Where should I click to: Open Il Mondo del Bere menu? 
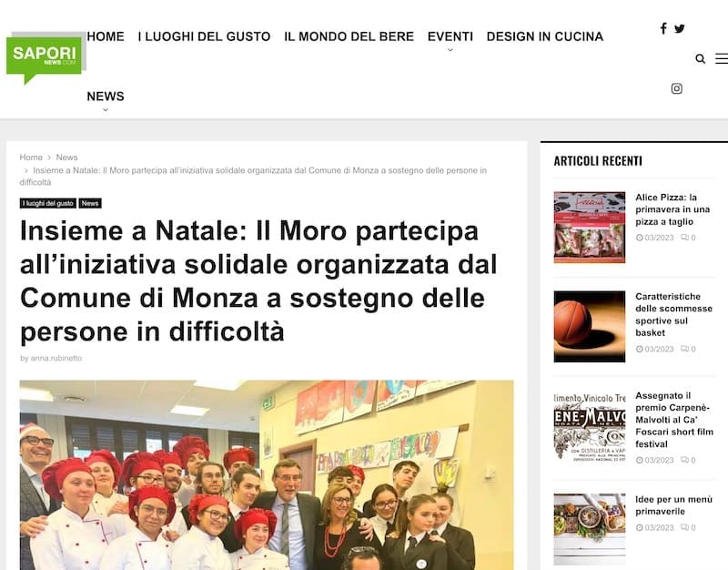click(x=349, y=36)
